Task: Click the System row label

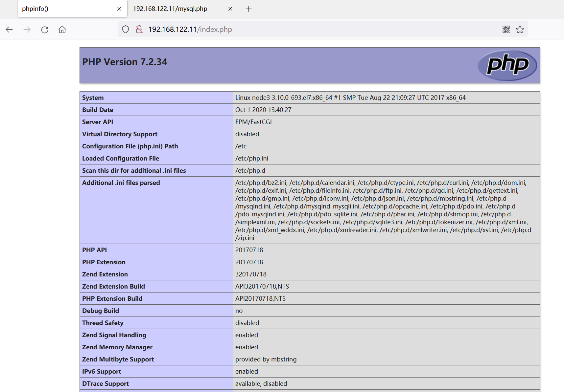Action: pyautogui.click(x=93, y=98)
